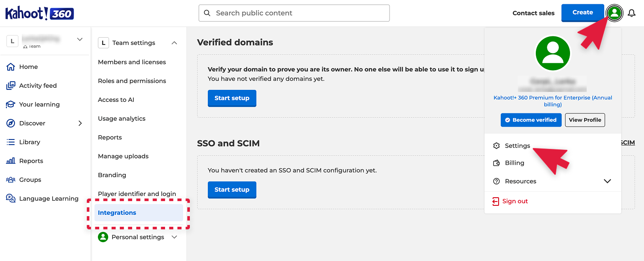Click Billing in profile menu
644x261 pixels.
pyautogui.click(x=514, y=163)
